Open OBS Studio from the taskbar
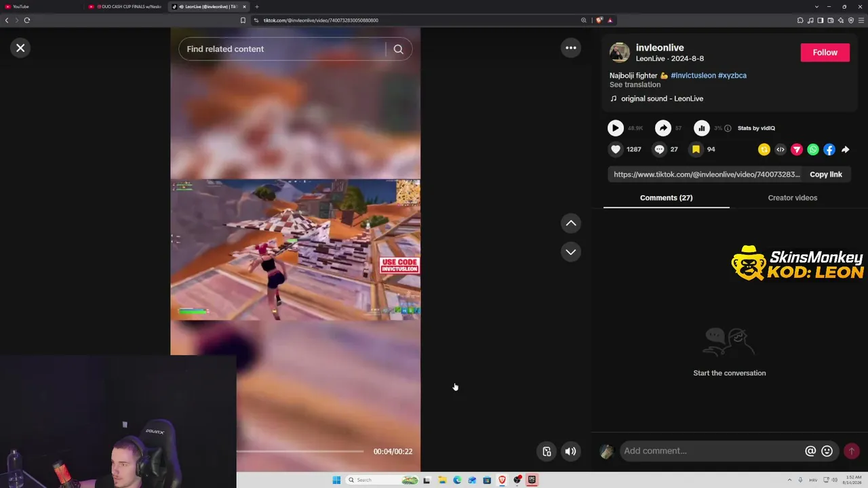Image resolution: width=868 pixels, height=488 pixels. point(517,480)
